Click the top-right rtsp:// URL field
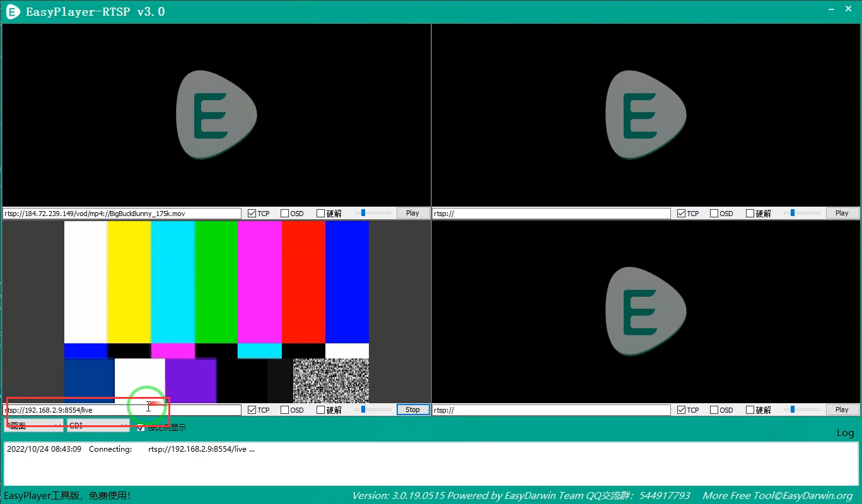862x504 pixels. click(x=552, y=214)
